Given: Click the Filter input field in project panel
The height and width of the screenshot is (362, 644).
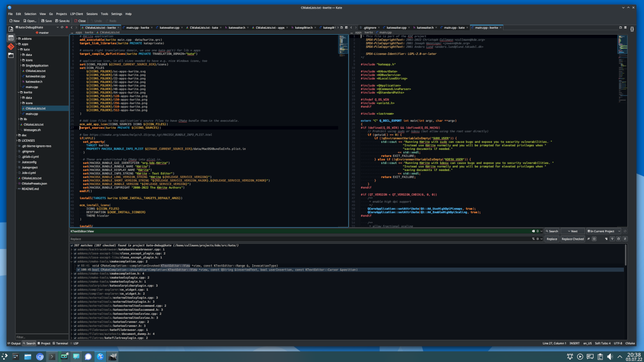Looking at the screenshot, I should 41,337.
